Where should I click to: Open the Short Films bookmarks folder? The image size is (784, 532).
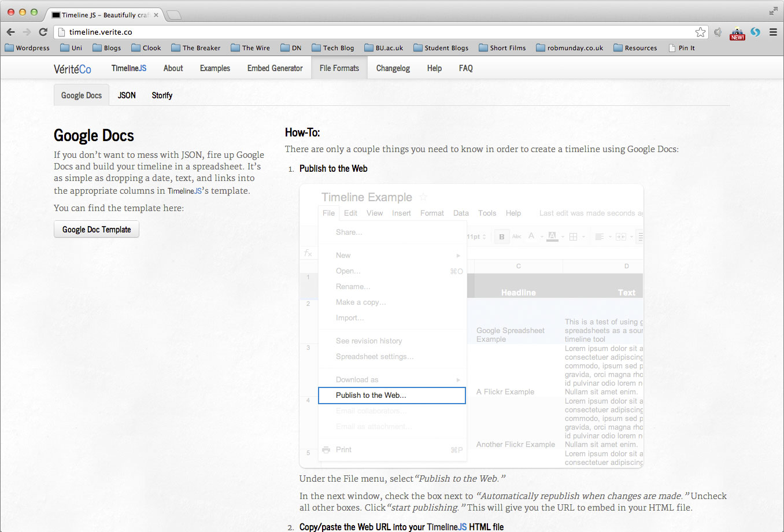coord(502,48)
